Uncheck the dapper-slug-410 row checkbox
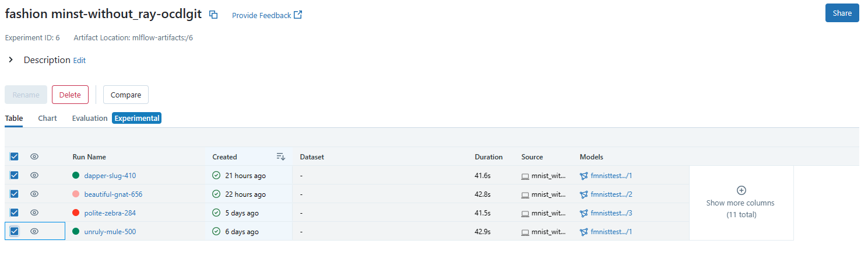 pos(15,175)
